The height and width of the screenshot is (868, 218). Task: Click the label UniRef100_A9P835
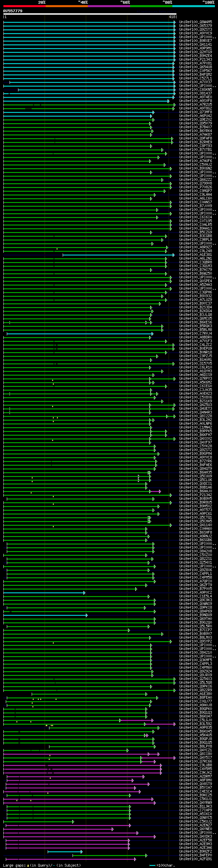[196, 727]
